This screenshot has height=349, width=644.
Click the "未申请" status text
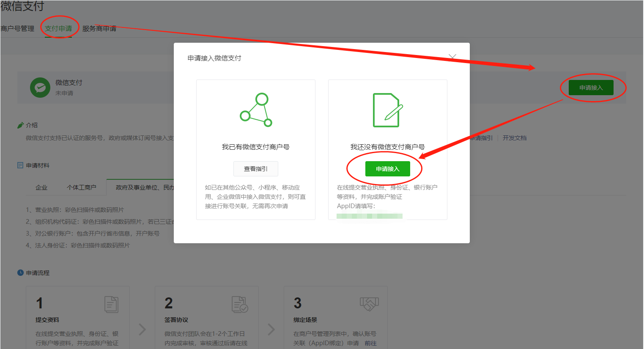coord(64,93)
